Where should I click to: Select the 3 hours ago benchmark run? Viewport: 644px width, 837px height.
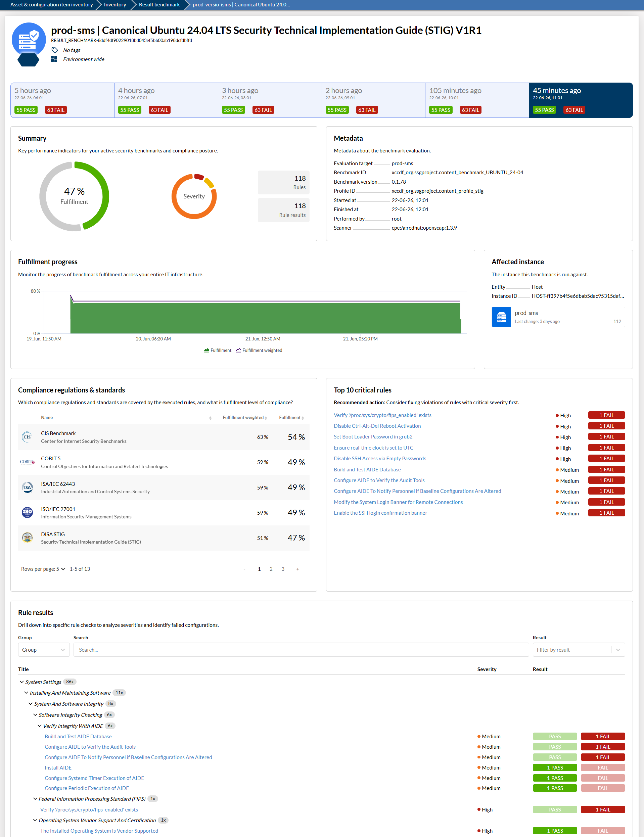click(270, 100)
